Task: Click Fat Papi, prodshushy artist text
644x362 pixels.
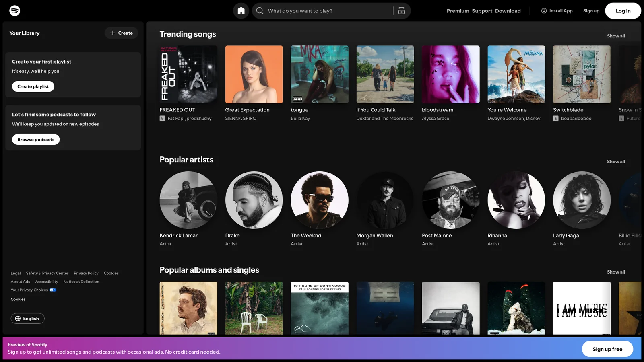Action: (189, 119)
